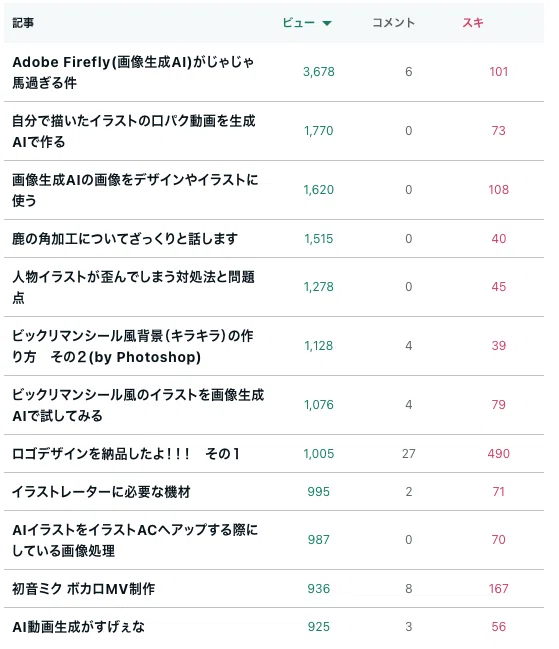Click the 3,678 view count
This screenshot has height=649, width=559.
319,72
